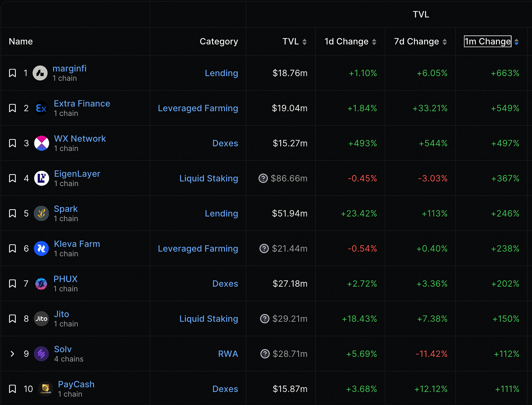532x405 pixels.
Task: Click the 7d Change column header
Action: [x=417, y=42]
